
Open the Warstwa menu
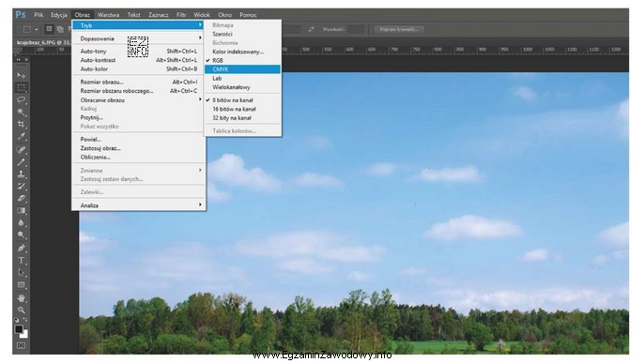pyautogui.click(x=109, y=15)
